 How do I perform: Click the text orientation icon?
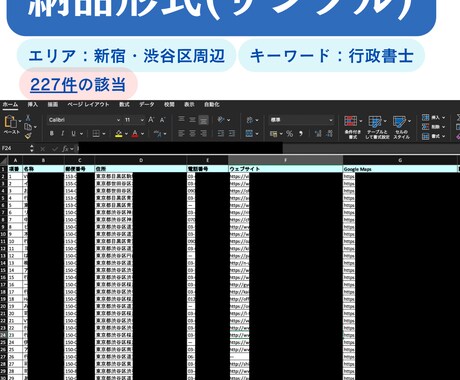pyautogui.click(x=221, y=120)
